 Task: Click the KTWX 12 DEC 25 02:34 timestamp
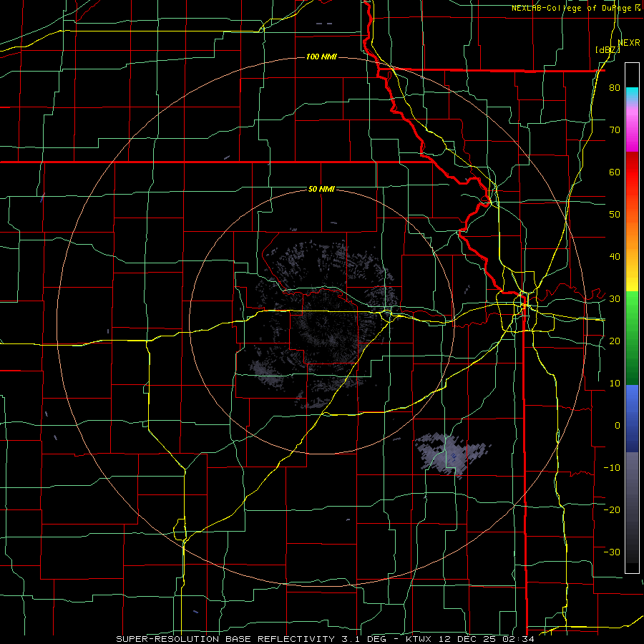(x=470, y=639)
